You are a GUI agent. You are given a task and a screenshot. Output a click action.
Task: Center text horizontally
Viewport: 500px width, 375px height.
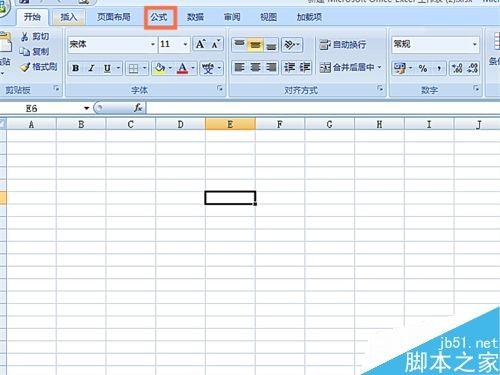[255, 68]
